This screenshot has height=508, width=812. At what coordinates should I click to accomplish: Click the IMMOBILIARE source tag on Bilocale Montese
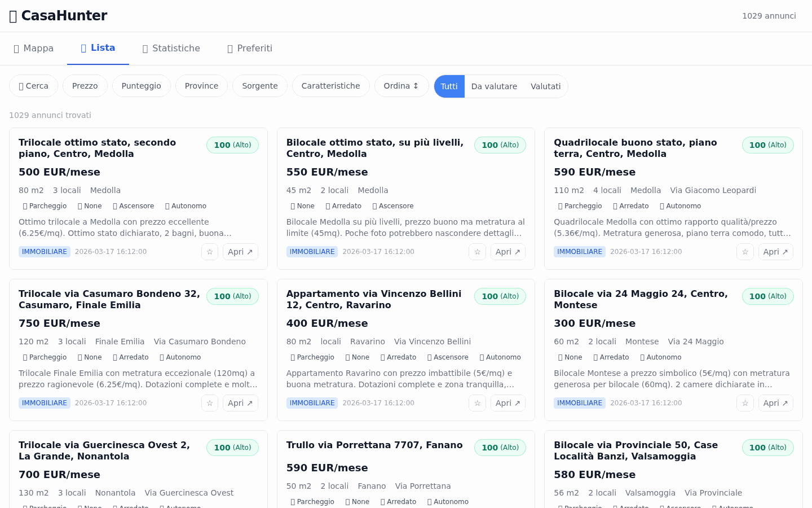[x=580, y=402]
